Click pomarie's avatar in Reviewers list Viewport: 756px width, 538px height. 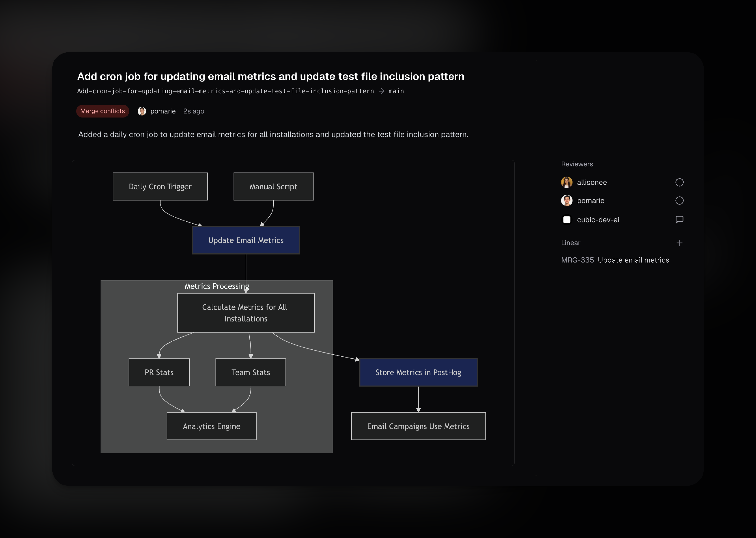coord(566,200)
